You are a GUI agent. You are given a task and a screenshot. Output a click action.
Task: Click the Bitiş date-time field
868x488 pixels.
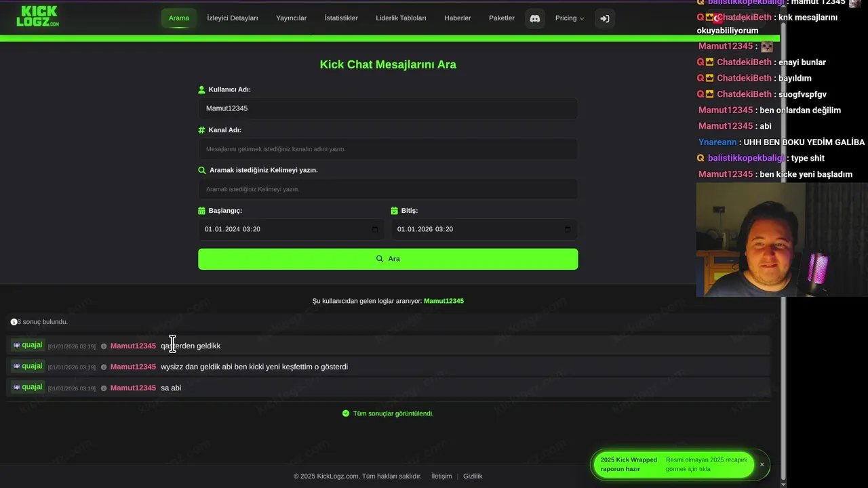[484, 229]
